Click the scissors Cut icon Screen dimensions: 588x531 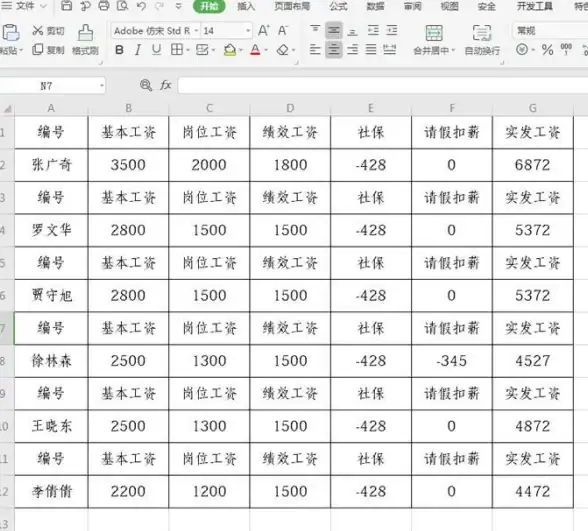coord(38,30)
